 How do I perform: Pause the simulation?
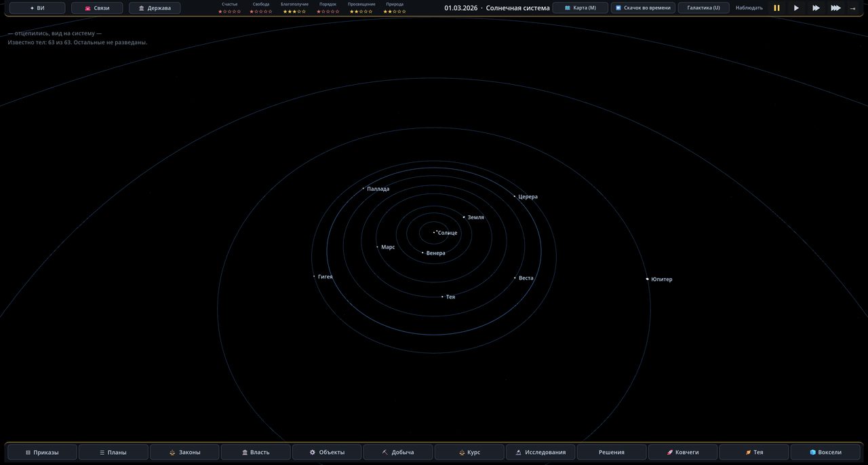tap(776, 8)
